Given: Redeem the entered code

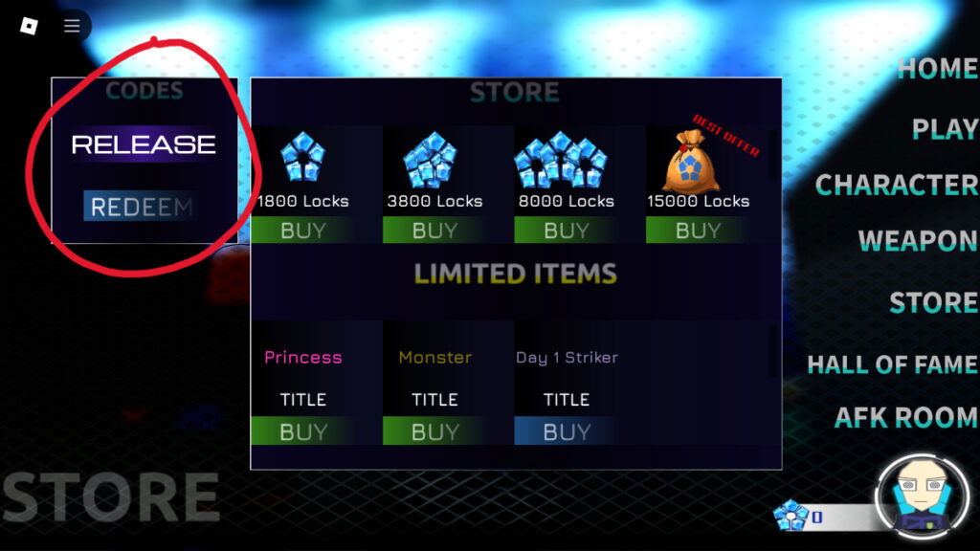Looking at the screenshot, I should click(x=142, y=207).
